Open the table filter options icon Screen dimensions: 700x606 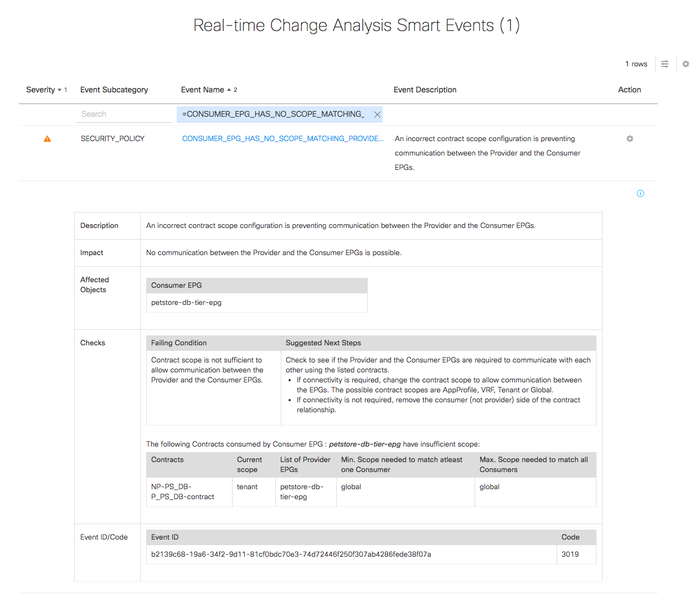point(665,64)
